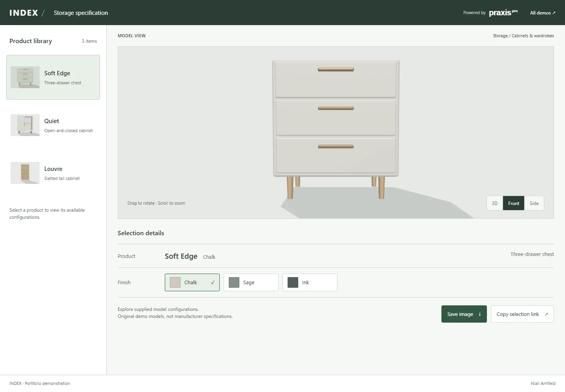Screen dimensions: 565x392
Task: Click 'Niall Arnfield' footer text
Action: [x=543, y=383]
